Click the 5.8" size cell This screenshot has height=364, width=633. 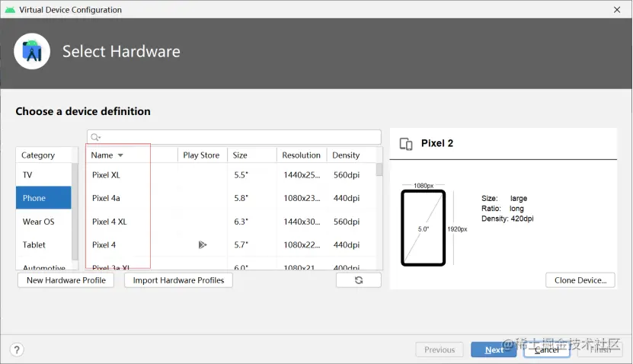pyautogui.click(x=241, y=198)
